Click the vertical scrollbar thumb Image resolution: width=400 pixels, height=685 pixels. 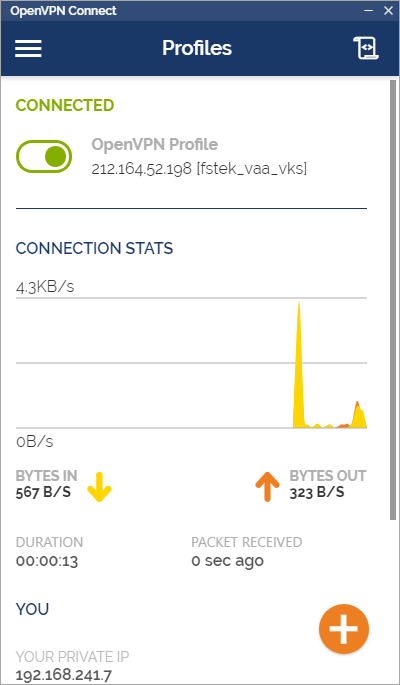coord(393,299)
